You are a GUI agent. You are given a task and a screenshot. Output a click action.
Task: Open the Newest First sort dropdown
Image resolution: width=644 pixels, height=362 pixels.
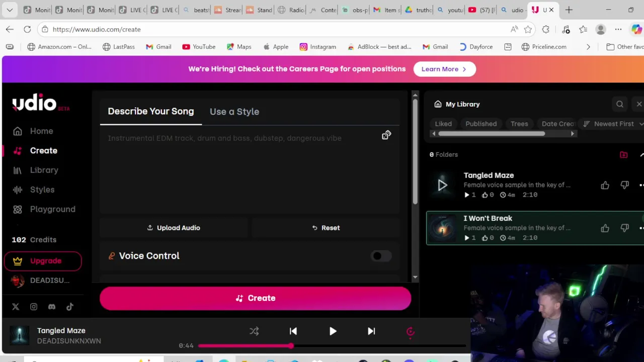tap(613, 124)
